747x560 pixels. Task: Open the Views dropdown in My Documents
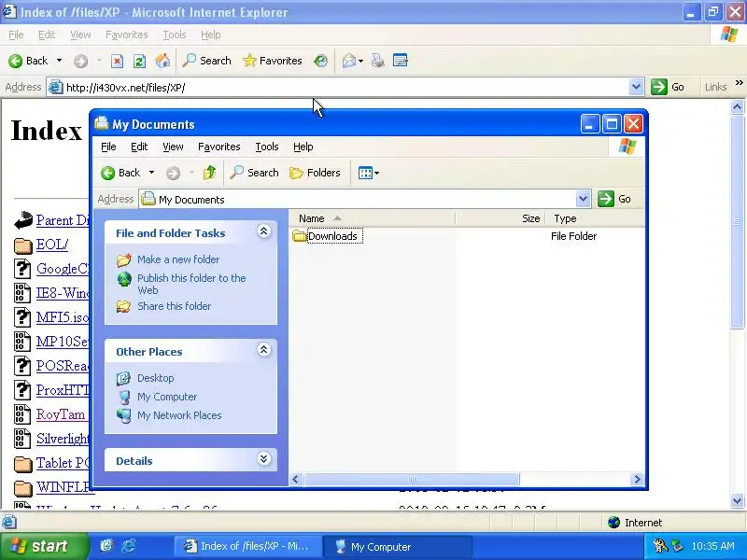[x=368, y=173]
